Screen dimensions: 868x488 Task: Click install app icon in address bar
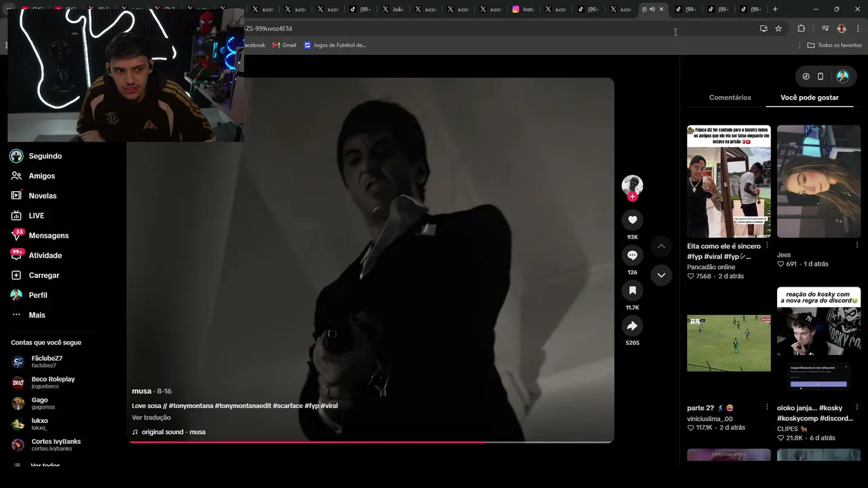click(764, 28)
